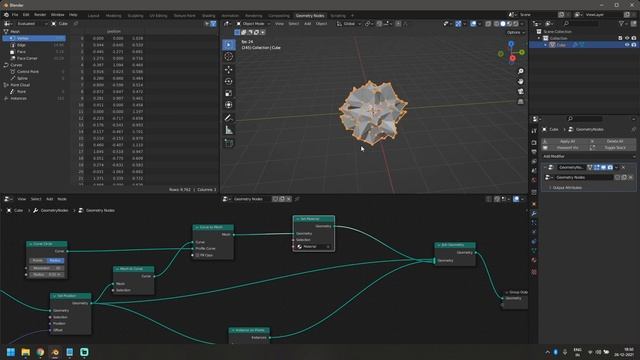Open the Render menu
The image size is (640, 360).
(40, 15)
